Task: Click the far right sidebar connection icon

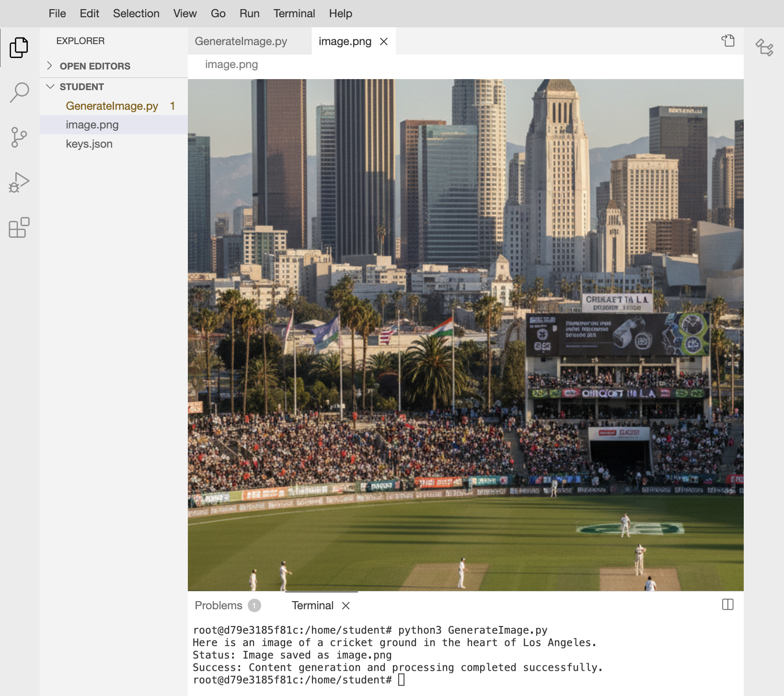Action: coord(764,47)
